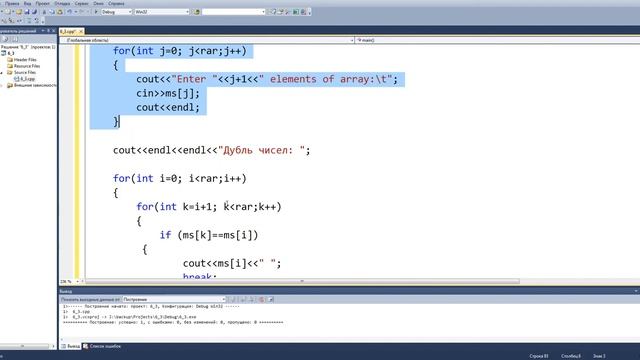Open the Глобальная область scope dropdown
This screenshot has height=360, width=640.
pyautogui.click(x=207, y=40)
